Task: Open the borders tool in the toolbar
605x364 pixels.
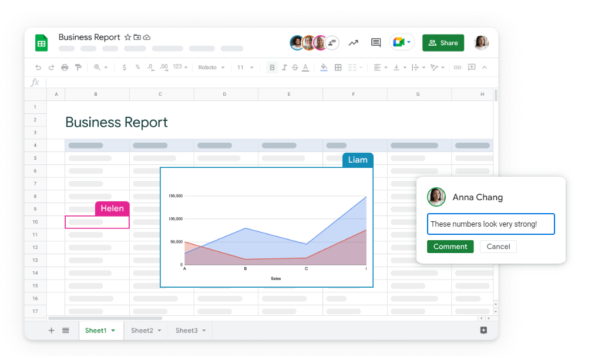Action: coord(338,68)
